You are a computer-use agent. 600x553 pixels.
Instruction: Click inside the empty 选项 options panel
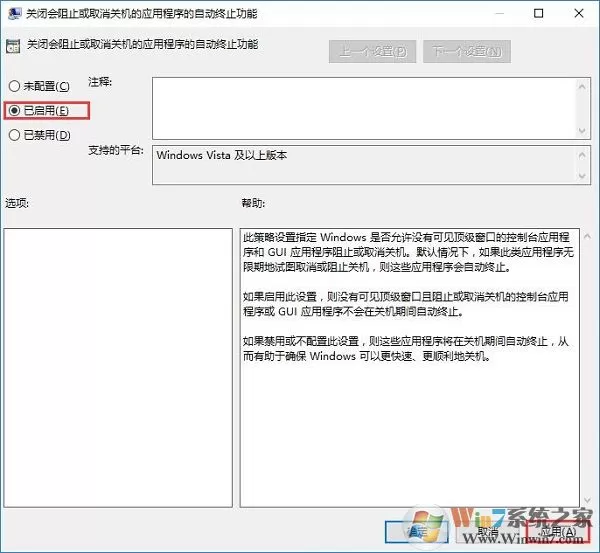(118, 368)
